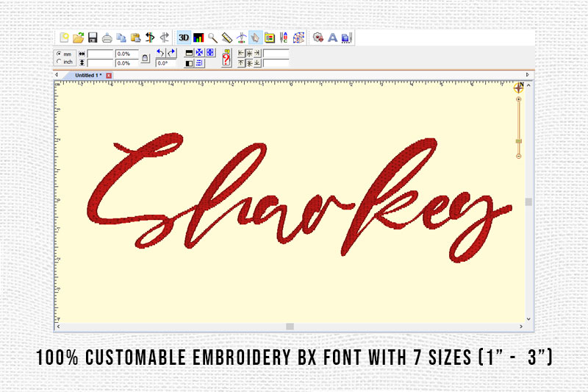
Task: Align objects to horizontal center
Action: tap(249, 54)
